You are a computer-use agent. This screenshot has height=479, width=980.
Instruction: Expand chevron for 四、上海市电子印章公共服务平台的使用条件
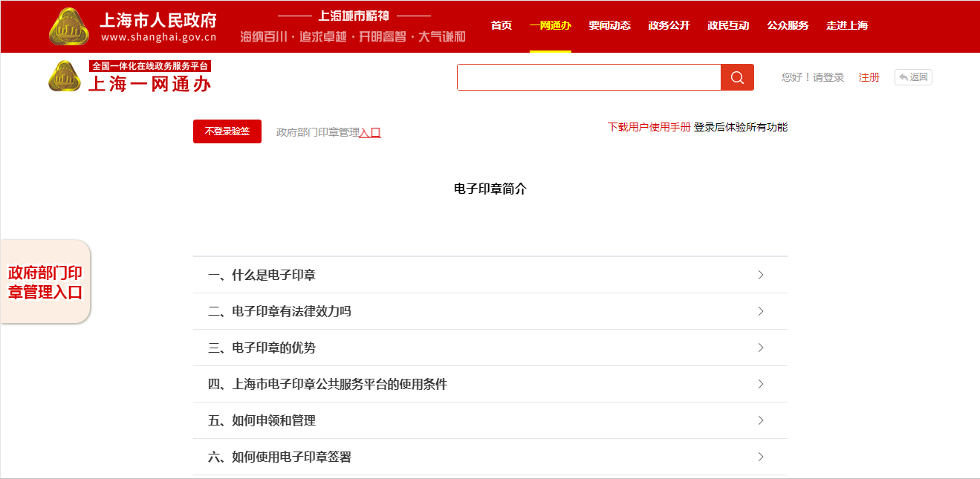(761, 384)
